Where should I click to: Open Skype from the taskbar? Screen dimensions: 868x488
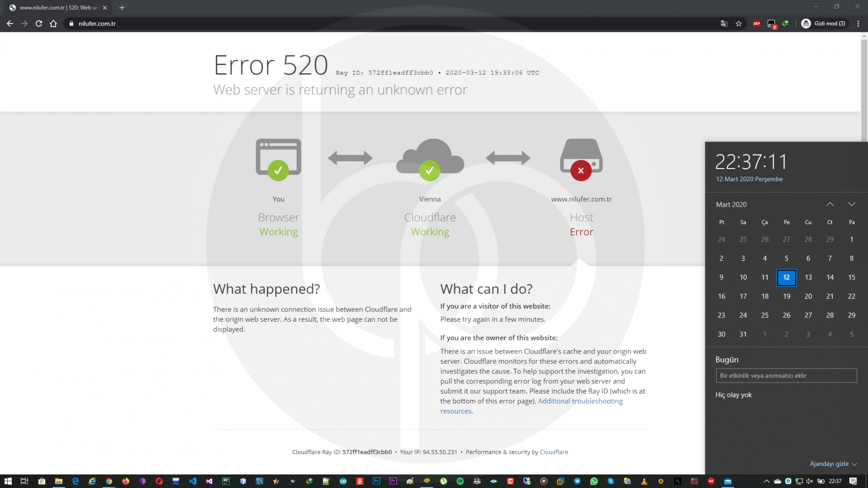[610, 481]
